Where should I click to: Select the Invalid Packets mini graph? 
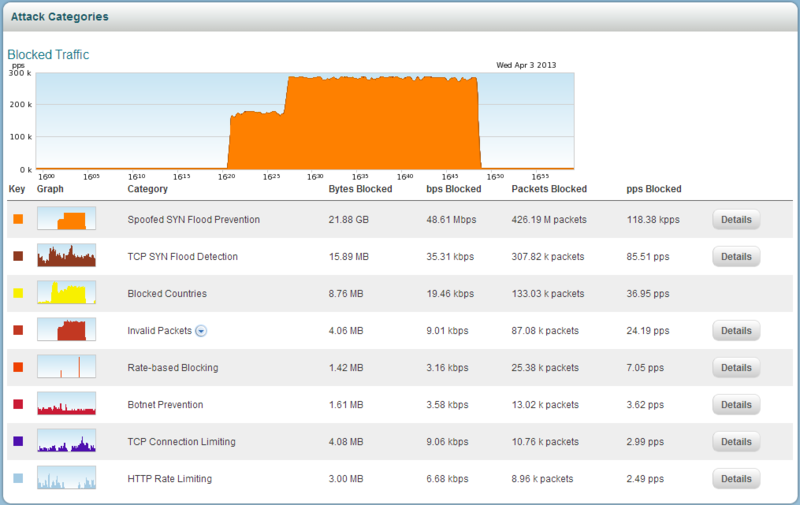[x=66, y=329]
